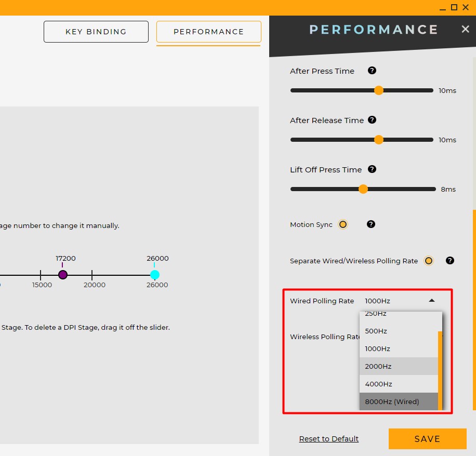Click help icon beside After Release Time
Image resolution: width=476 pixels, height=456 pixels.
(x=372, y=120)
